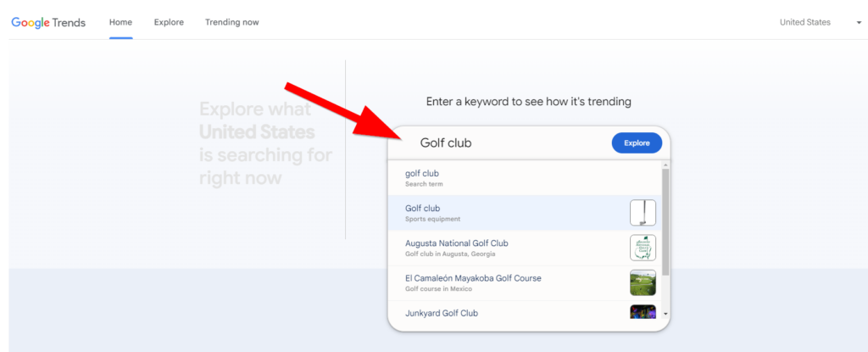Click the suggestion list scrollbar thumb
The image size is (868, 352).
pos(665,221)
